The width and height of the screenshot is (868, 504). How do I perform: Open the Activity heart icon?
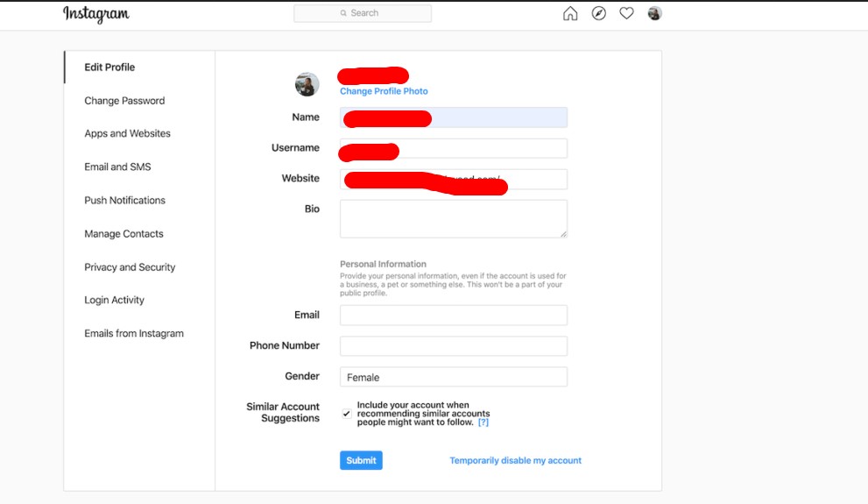626,13
